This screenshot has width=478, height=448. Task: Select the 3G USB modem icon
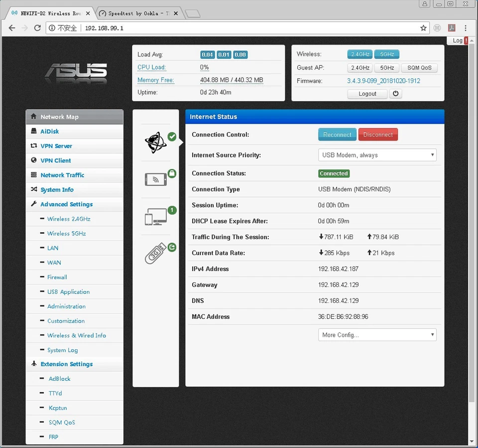coord(156,253)
